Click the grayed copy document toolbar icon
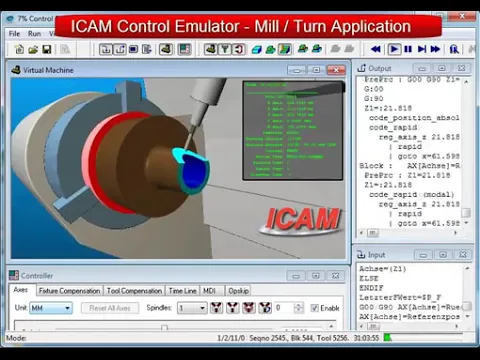The height and width of the screenshot is (360, 480). (65, 49)
